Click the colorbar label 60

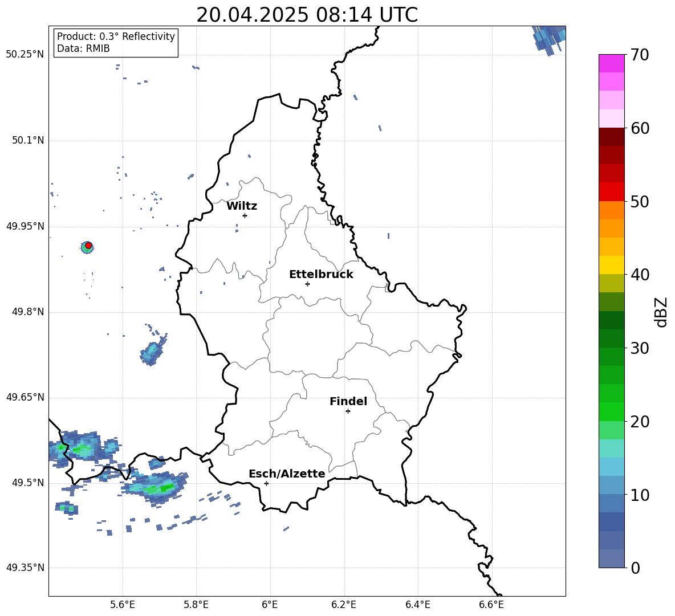[x=640, y=128]
